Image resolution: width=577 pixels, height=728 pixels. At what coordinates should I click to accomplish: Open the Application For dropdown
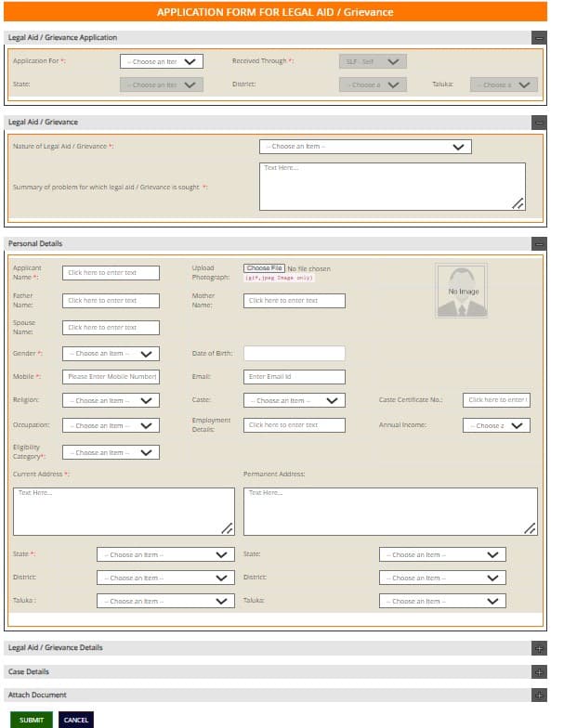162,62
